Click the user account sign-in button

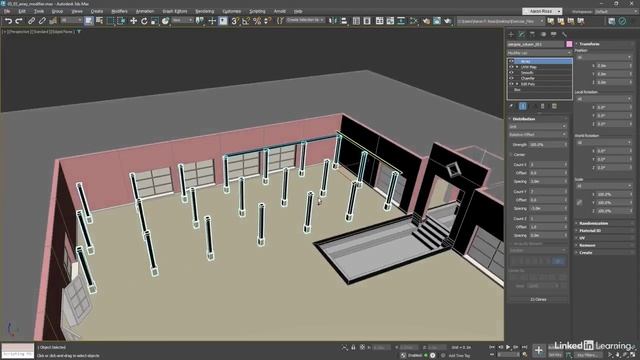(x=542, y=11)
